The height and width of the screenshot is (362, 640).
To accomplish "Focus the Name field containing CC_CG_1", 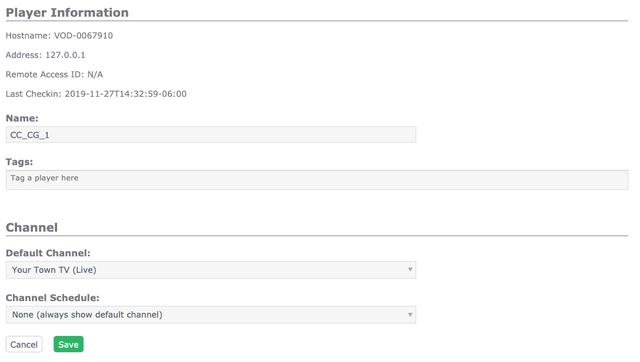I will (x=211, y=135).
